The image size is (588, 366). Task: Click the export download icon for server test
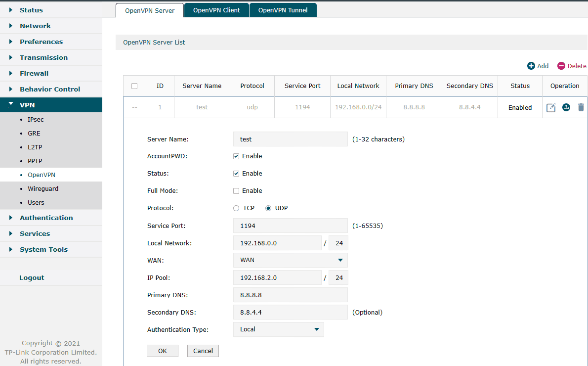(566, 107)
